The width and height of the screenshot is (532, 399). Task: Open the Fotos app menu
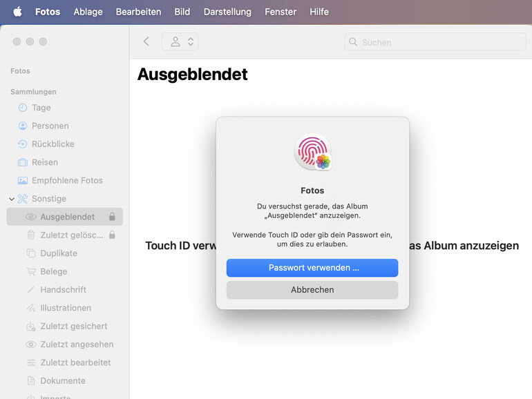coord(48,12)
